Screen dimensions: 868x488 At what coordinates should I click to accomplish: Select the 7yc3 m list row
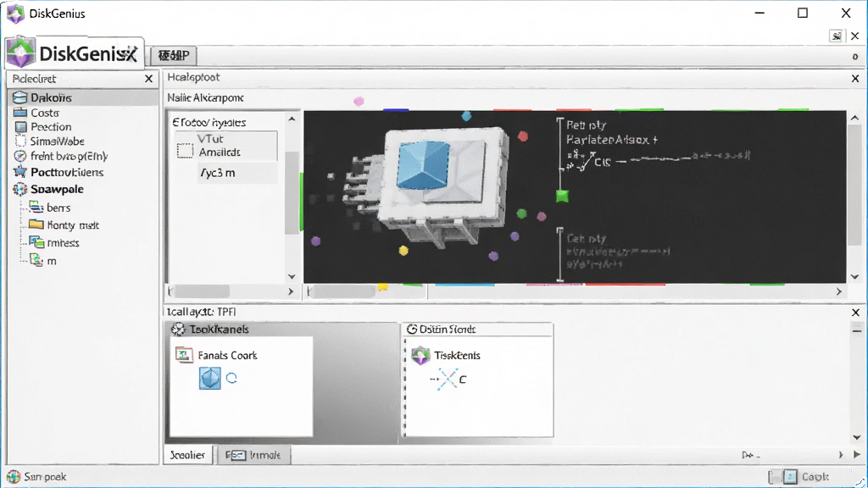[237, 173]
